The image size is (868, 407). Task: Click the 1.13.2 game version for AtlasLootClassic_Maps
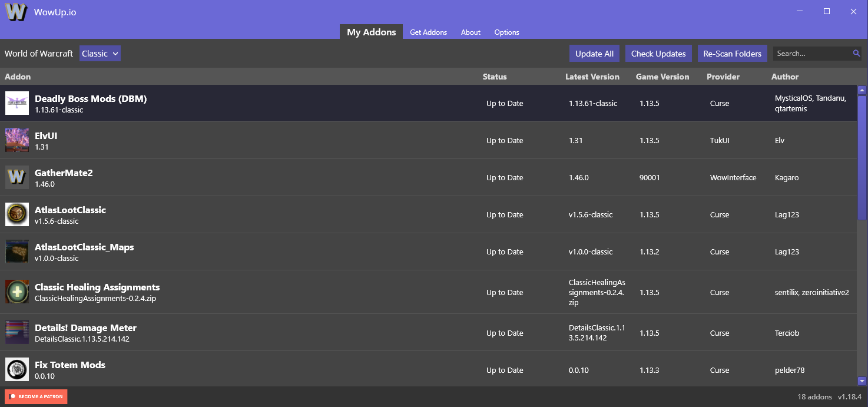pos(650,252)
